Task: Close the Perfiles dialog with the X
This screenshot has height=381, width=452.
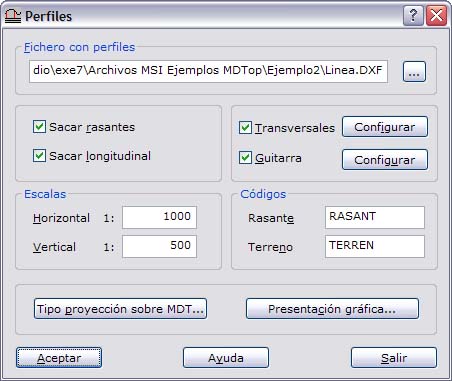Action: (x=436, y=15)
